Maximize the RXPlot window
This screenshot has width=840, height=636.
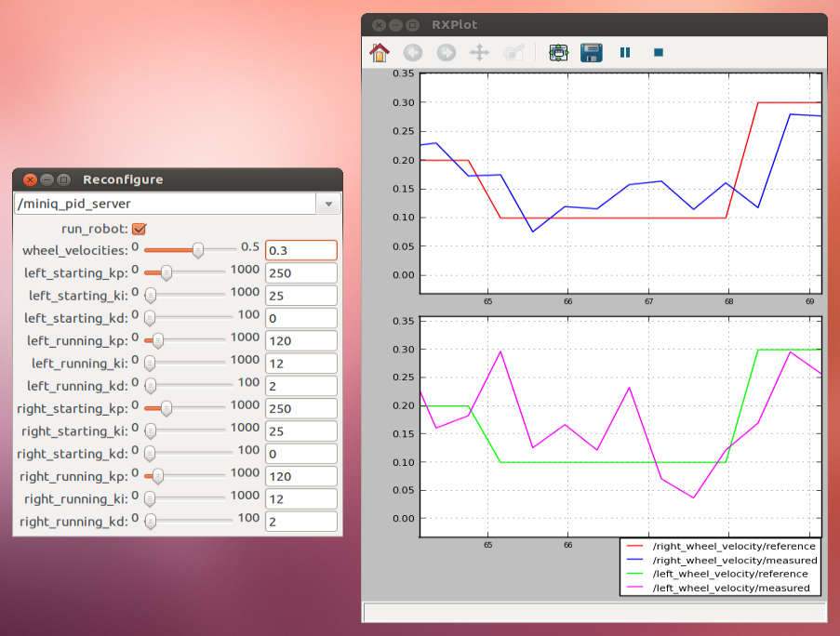click(x=412, y=25)
